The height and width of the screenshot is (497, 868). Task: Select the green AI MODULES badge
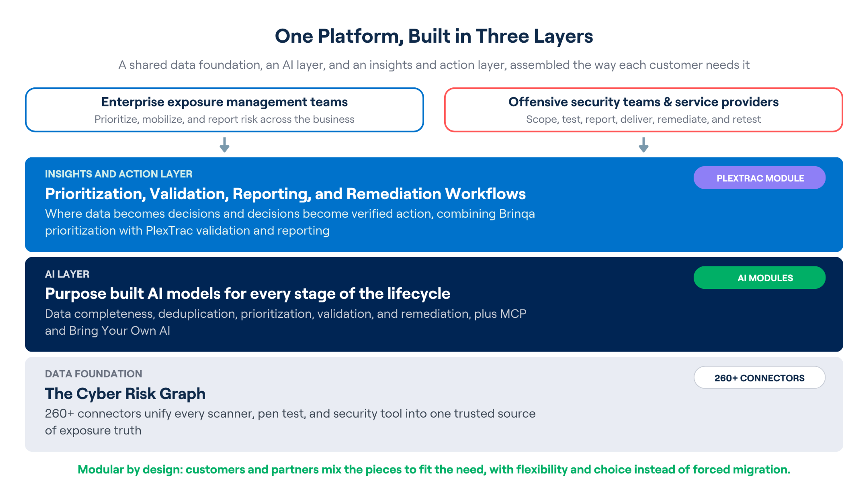759,278
